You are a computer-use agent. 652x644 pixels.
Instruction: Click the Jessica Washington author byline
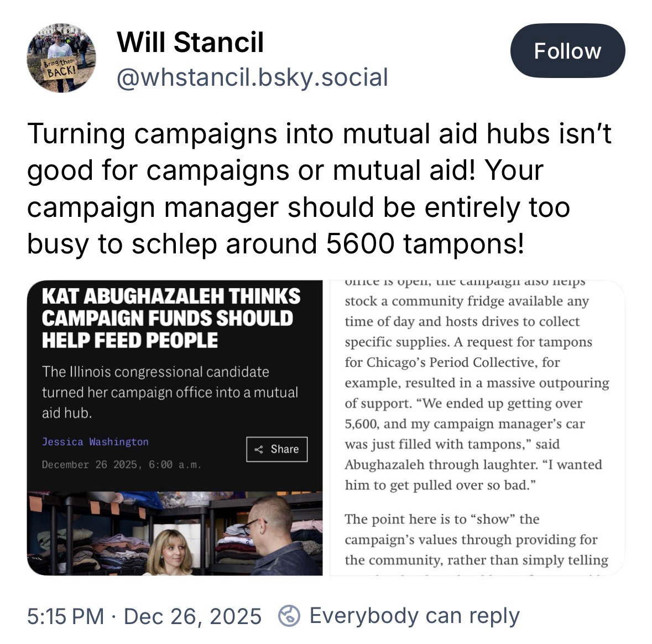click(x=95, y=442)
